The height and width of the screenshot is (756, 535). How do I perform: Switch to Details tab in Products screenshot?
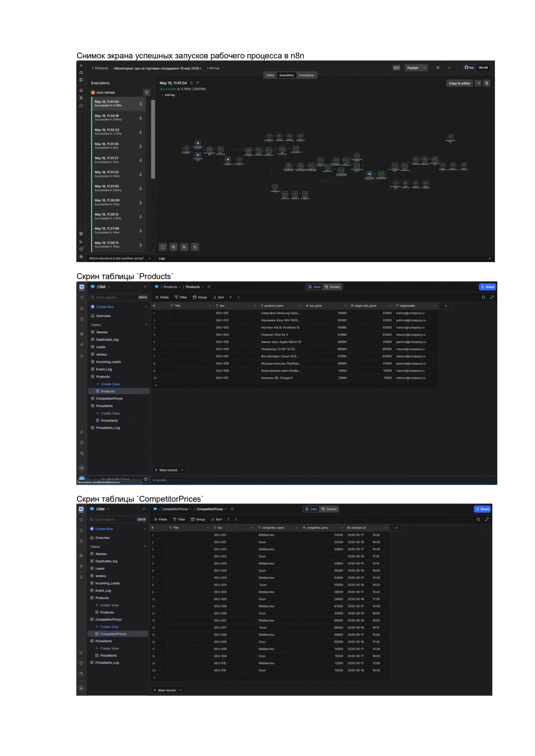[333, 287]
